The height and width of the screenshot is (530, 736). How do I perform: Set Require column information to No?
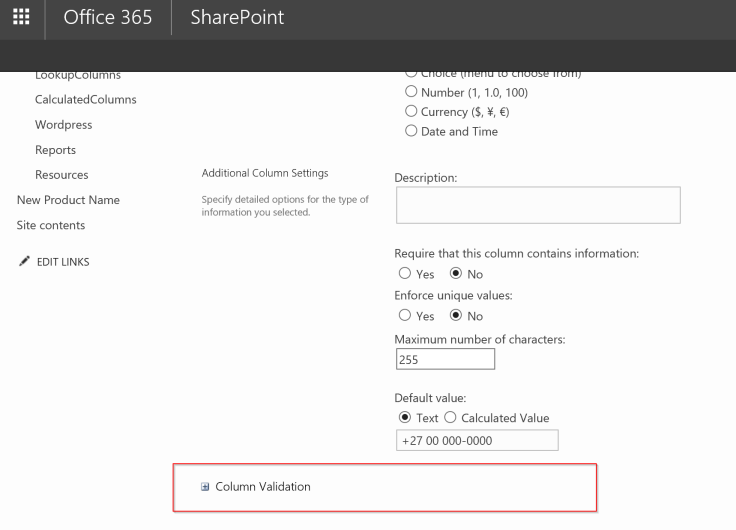click(x=457, y=273)
